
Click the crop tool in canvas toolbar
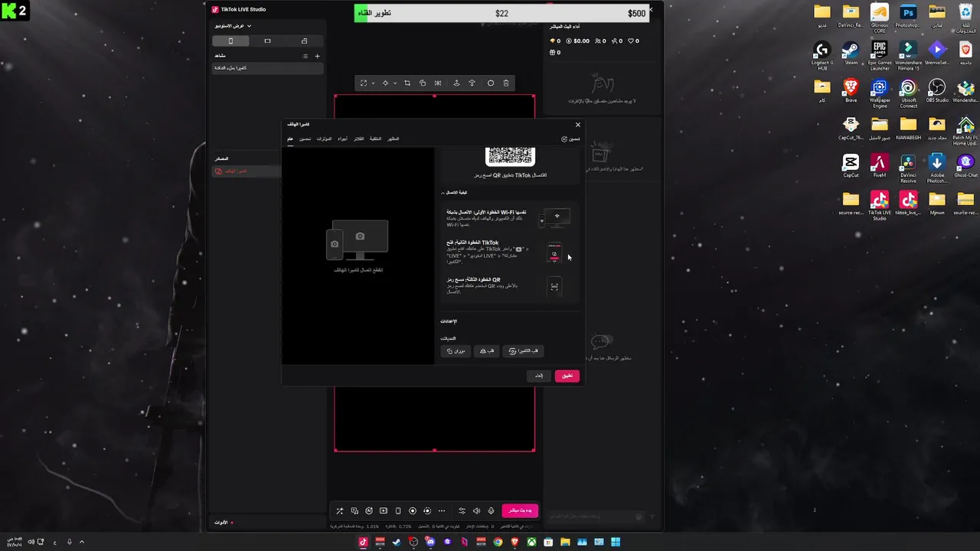(x=407, y=83)
